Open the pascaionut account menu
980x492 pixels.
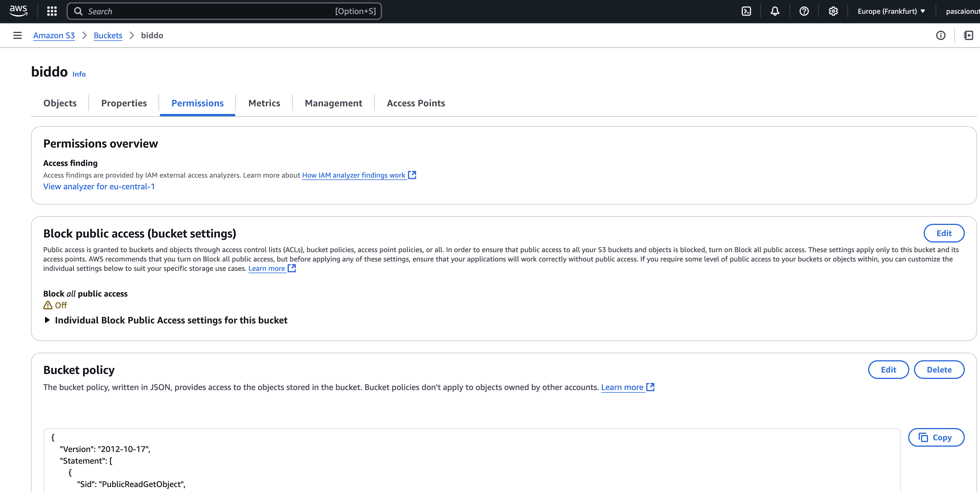pos(962,11)
